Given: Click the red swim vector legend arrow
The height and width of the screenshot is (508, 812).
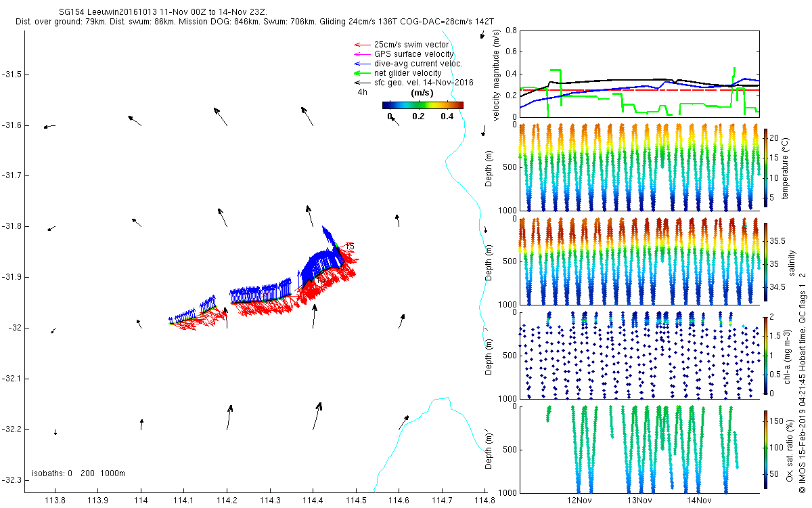Looking at the screenshot, I should tap(361, 45).
